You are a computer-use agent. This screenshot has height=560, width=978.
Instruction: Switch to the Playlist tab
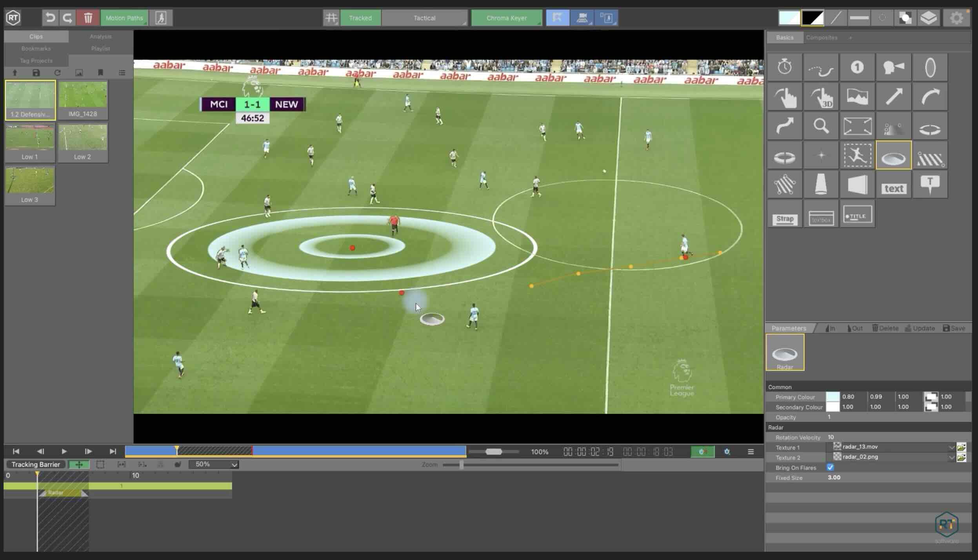tap(100, 48)
